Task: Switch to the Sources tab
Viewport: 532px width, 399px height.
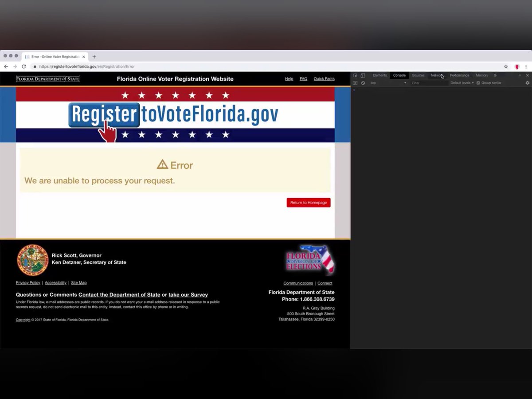Action: 418,75
